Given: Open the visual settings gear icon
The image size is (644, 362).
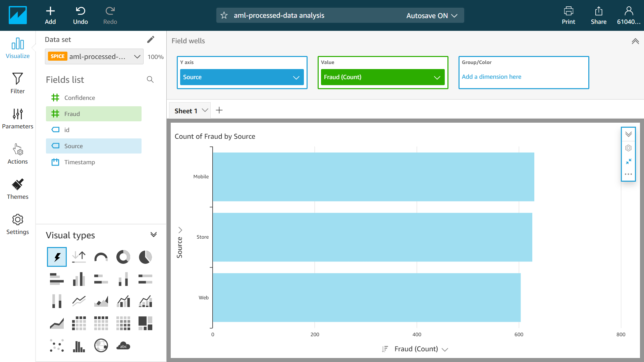Looking at the screenshot, I should [x=628, y=148].
